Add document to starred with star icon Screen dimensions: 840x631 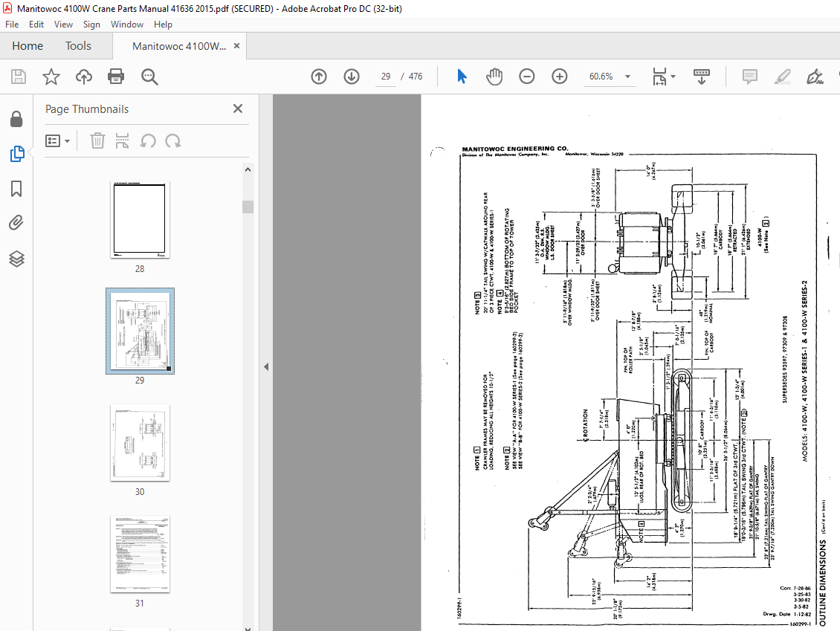(51, 77)
